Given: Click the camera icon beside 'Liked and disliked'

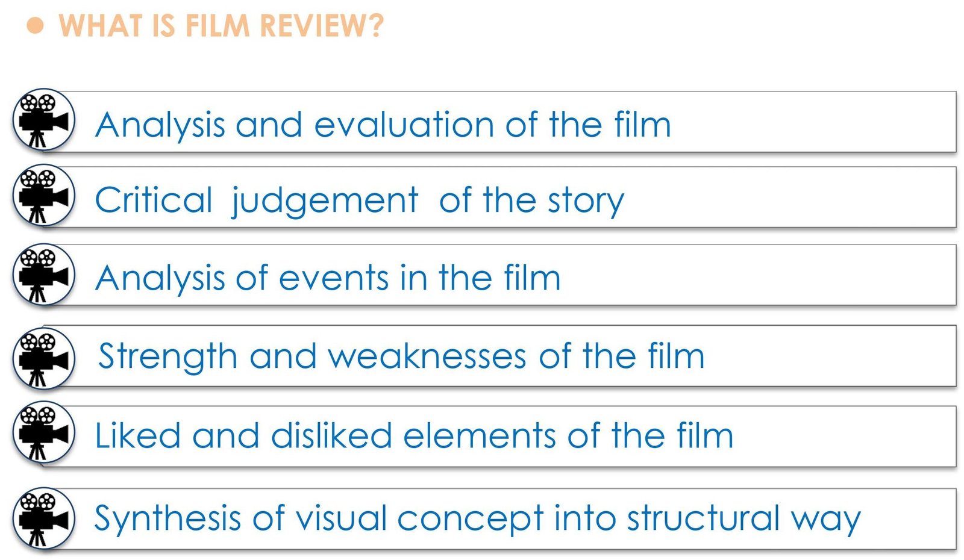Looking at the screenshot, I should [43, 432].
